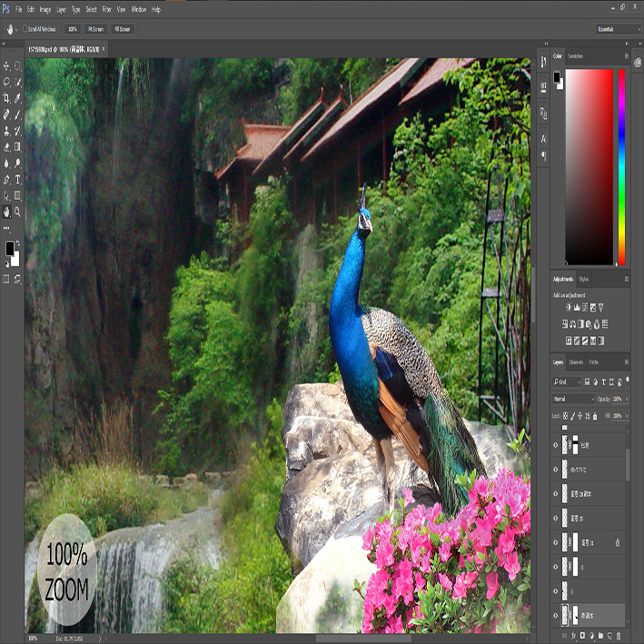Open the Filter menu
Image resolution: width=644 pixels, height=644 pixels.
(x=107, y=9)
